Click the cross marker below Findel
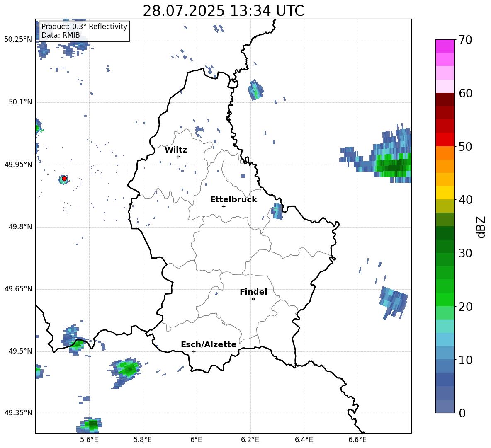 click(x=253, y=299)
